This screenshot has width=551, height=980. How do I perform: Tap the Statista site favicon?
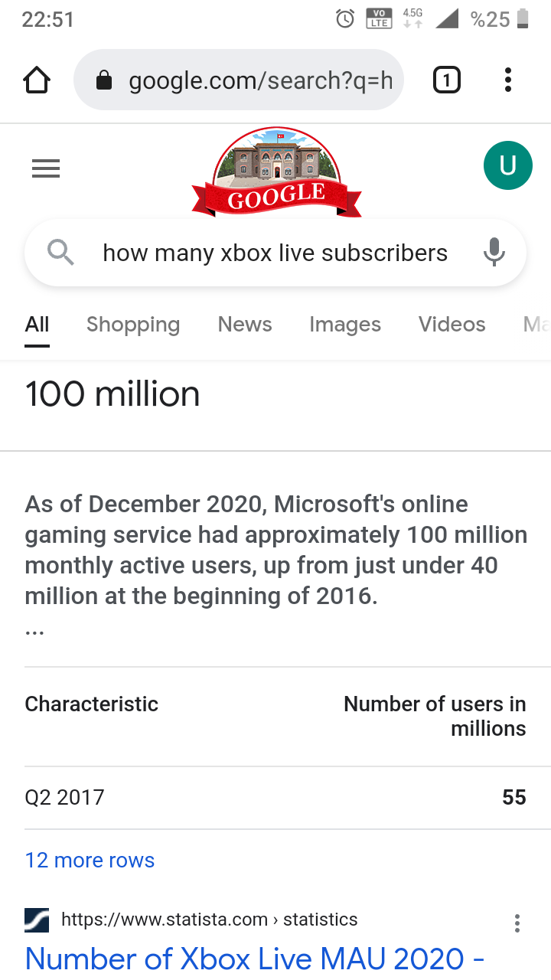(37, 920)
